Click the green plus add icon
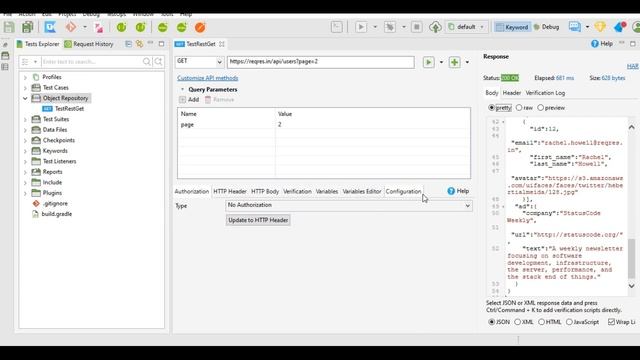640x360 pixels. [454, 62]
